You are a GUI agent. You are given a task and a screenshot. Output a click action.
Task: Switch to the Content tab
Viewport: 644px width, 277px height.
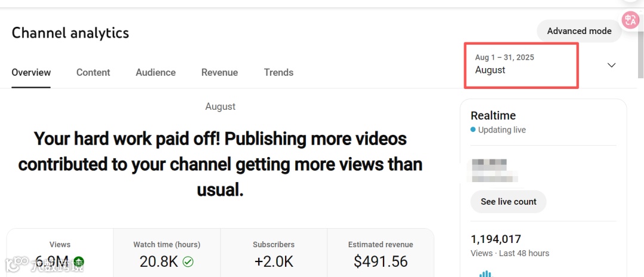click(93, 72)
